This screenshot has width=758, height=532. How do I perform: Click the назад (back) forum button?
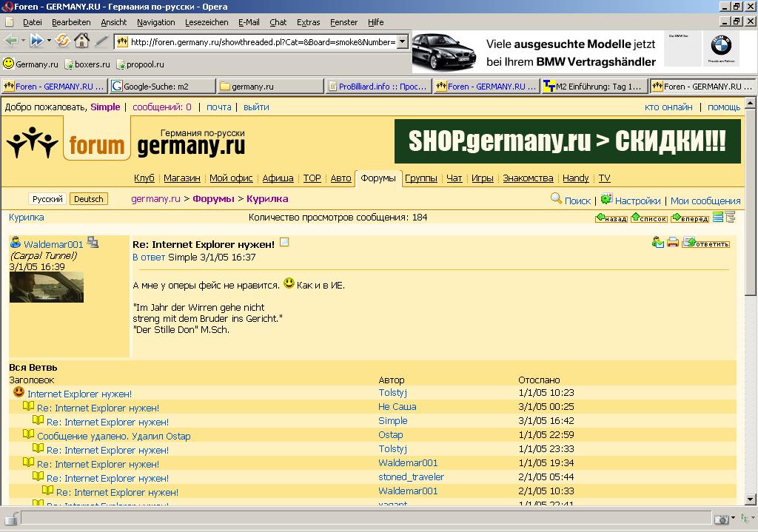coord(611,218)
